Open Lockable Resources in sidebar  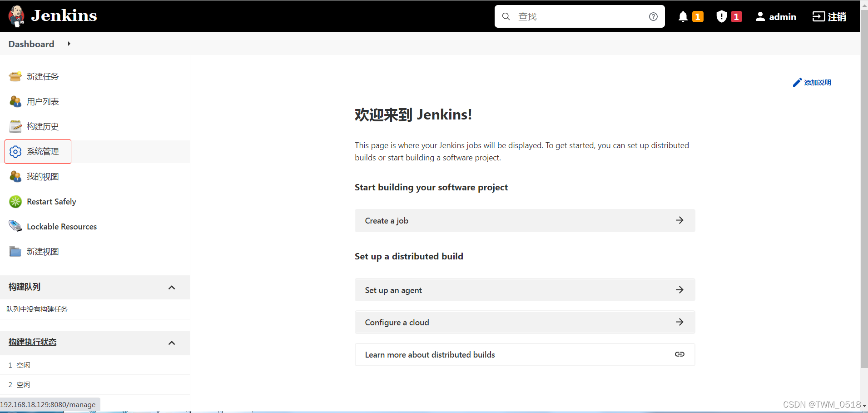coord(62,226)
